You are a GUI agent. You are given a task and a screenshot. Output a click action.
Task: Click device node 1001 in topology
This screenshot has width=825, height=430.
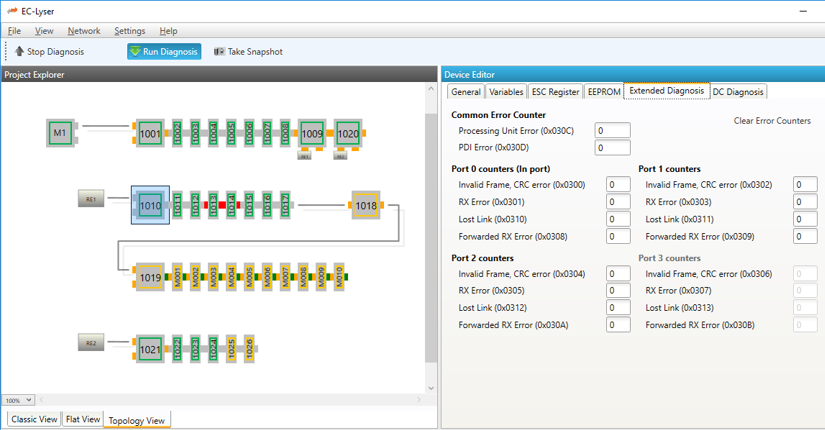pyautogui.click(x=150, y=133)
